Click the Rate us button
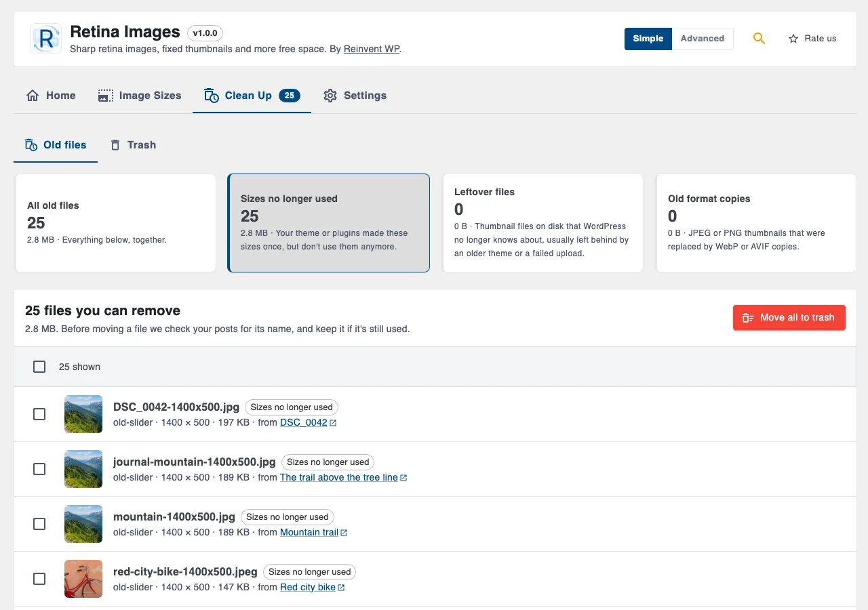This screenshot has height=610, width=868. point(812,39)
